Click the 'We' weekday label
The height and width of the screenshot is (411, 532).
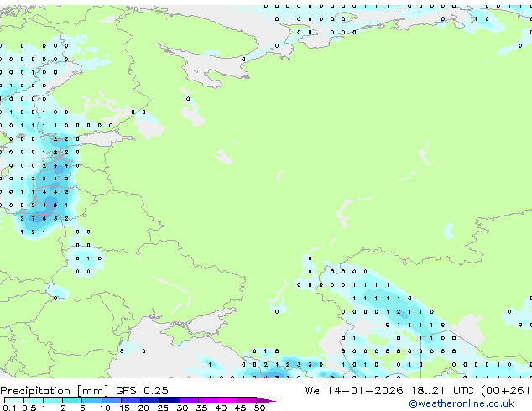[x=312, y=391]
